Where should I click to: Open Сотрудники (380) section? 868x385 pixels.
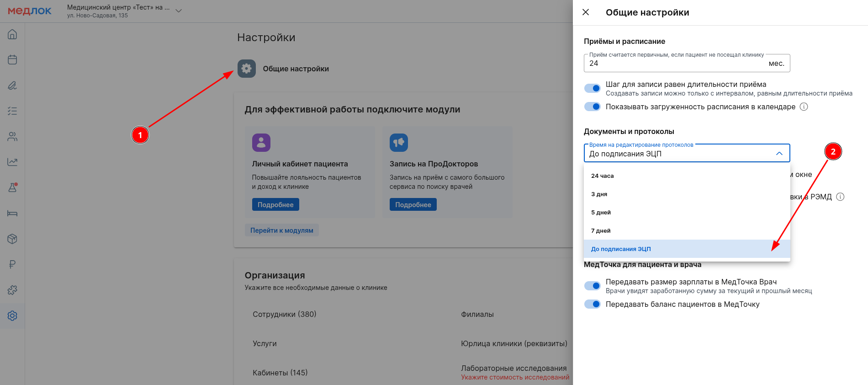[285, 314]
